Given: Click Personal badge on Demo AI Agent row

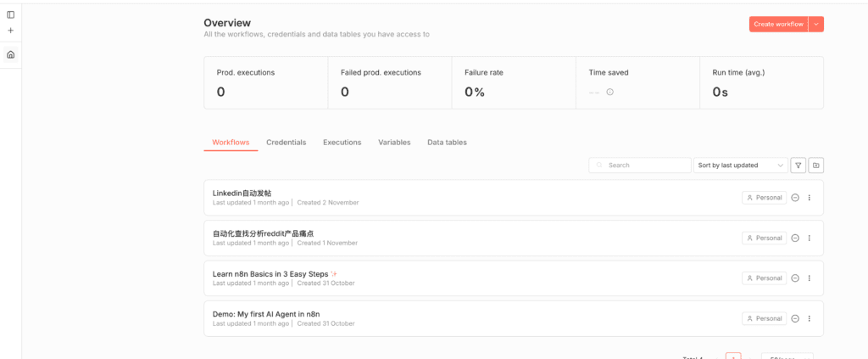Looking at the screenshot, I should [764, 318].
